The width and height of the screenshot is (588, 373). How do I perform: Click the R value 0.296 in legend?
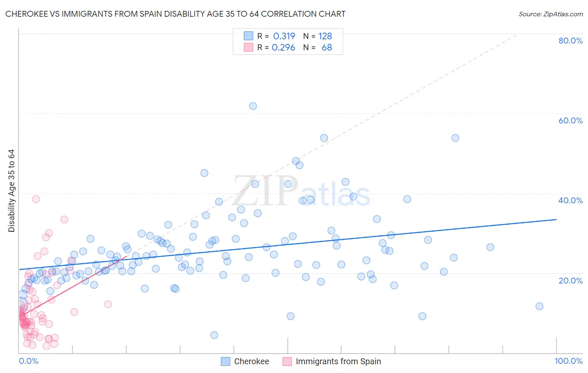284,47
